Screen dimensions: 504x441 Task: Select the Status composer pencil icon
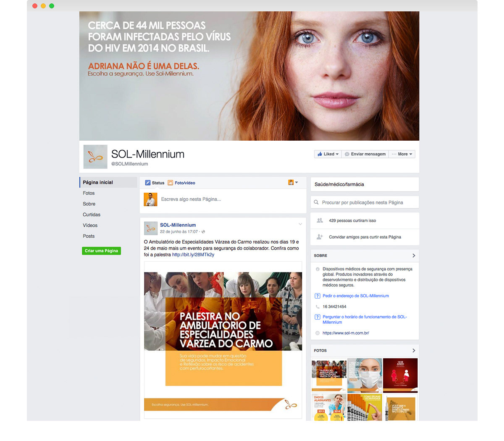pos(148,183)
